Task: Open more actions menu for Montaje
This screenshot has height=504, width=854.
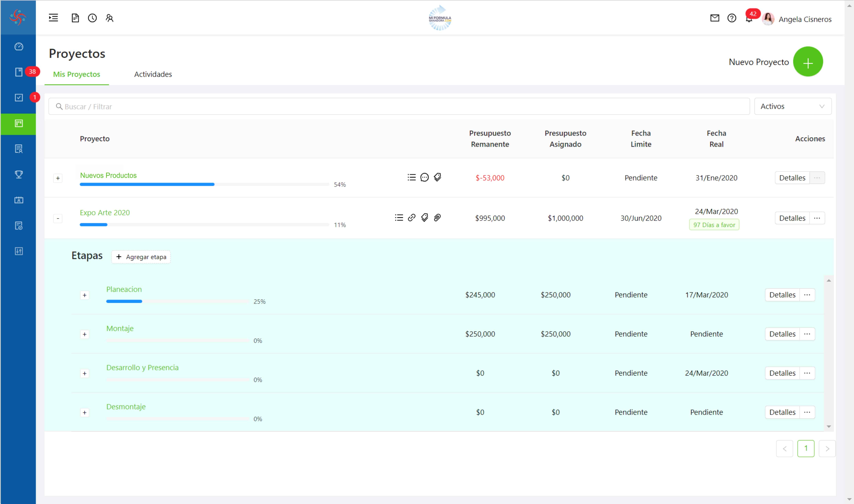Action: point(807,334)
